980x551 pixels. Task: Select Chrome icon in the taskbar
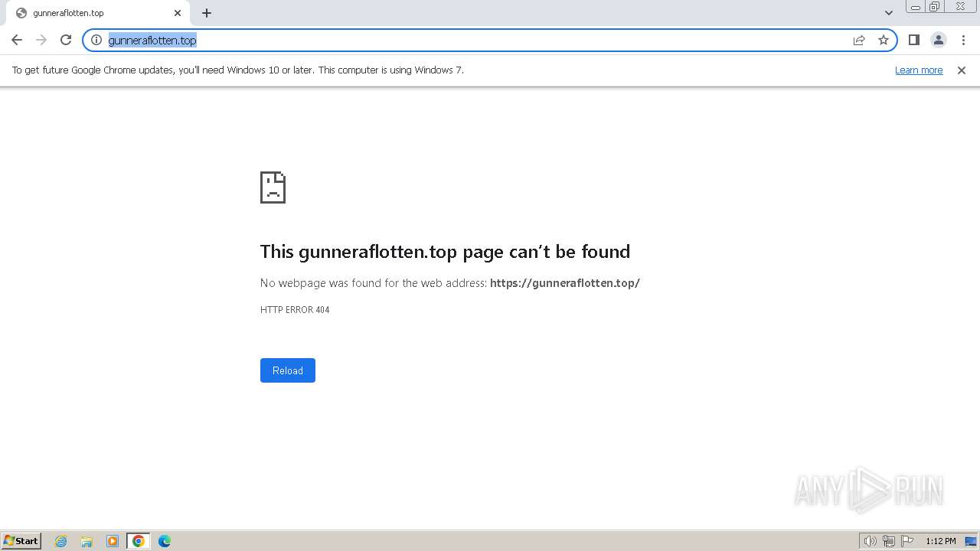pos(139,541)
